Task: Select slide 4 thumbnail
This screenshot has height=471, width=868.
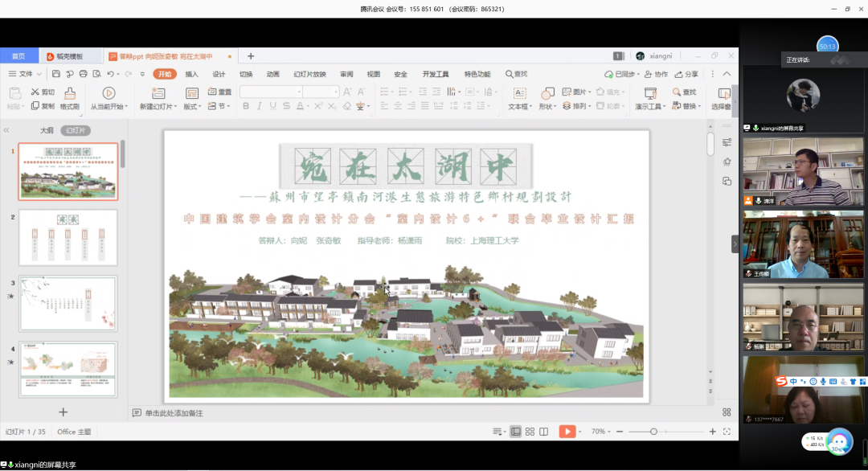Action: (x=68, y=369)
